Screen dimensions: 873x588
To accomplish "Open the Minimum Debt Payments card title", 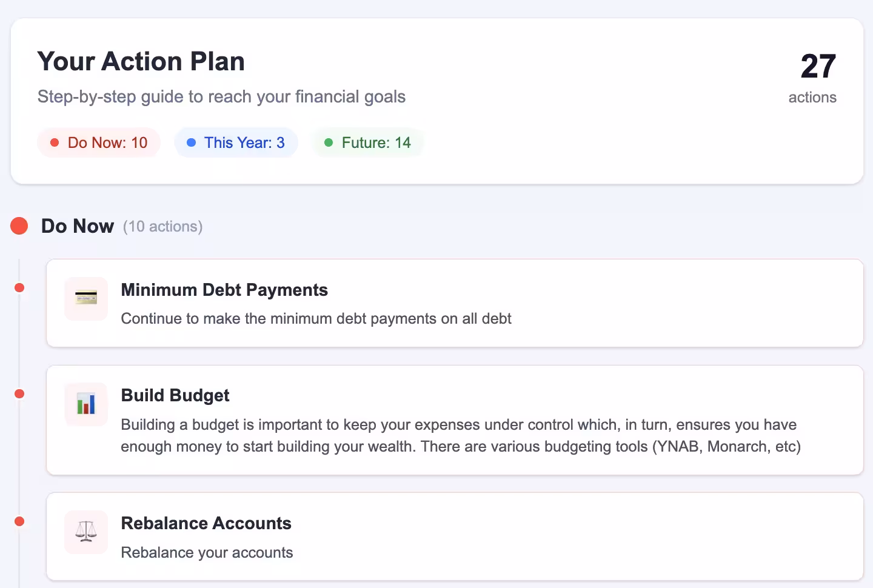I will [x=224, y=290].
